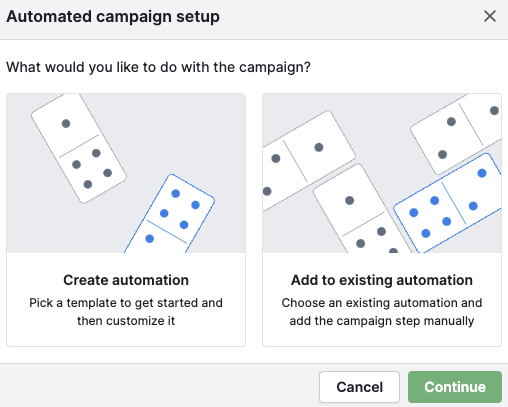
Task: Click the green Continue button
Action: [x=455, y=387]
